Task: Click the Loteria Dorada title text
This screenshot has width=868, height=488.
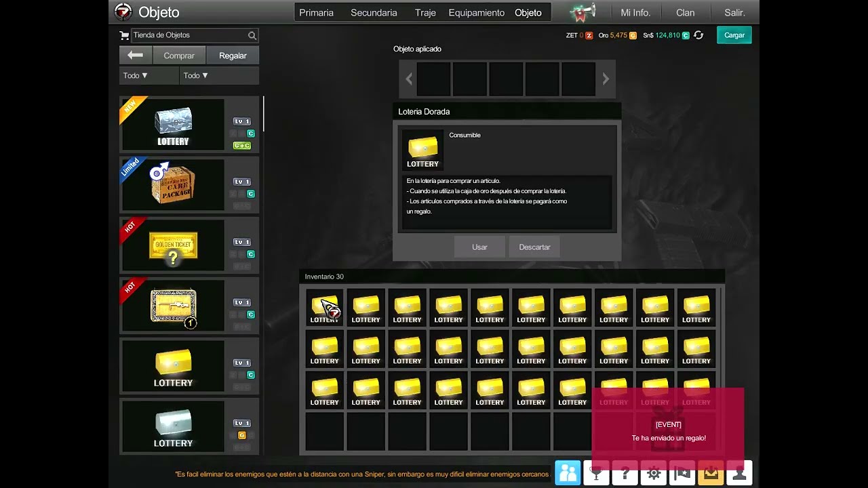Action: coord(424,112)
